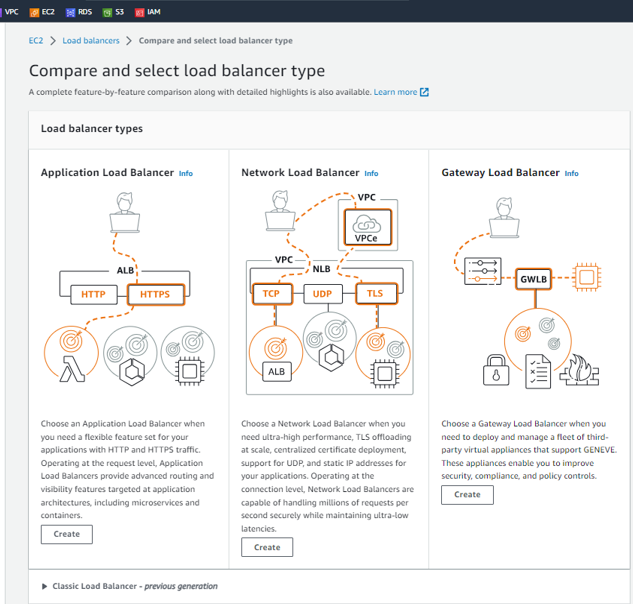This screenshot has height=604, width=633.
Task: Click the TLS box in NLB diagram
Action: coord(376,295)
